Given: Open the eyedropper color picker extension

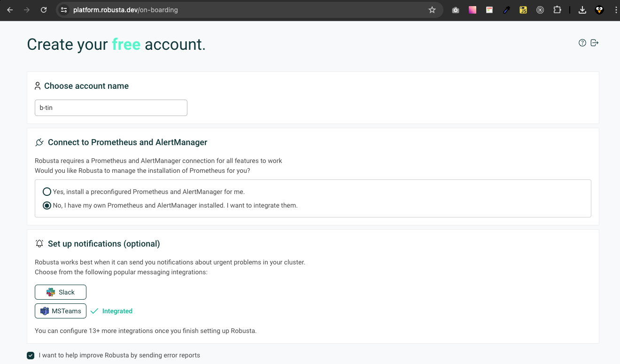Looking at the screenshot, I should point(506,10).
